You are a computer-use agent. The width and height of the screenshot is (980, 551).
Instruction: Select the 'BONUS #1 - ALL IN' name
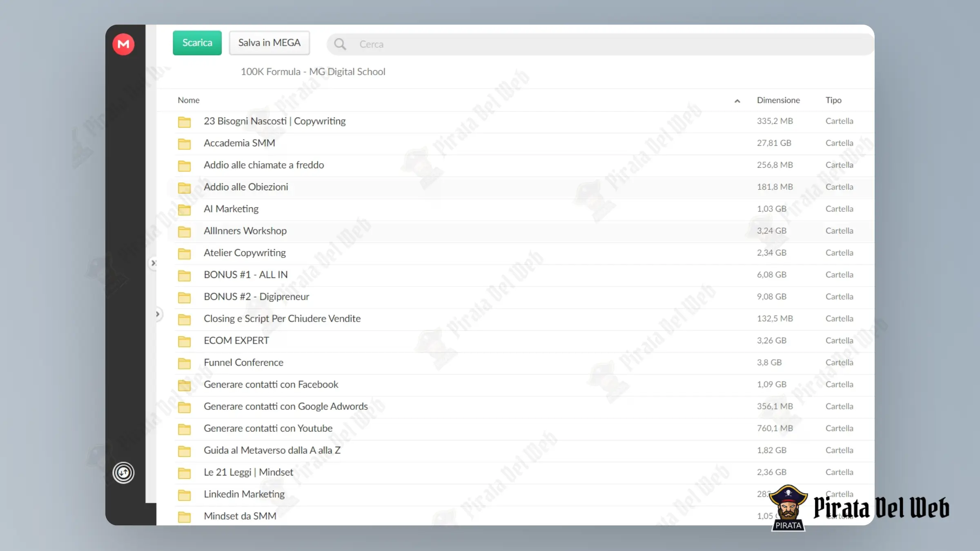(x=246, y=275)
